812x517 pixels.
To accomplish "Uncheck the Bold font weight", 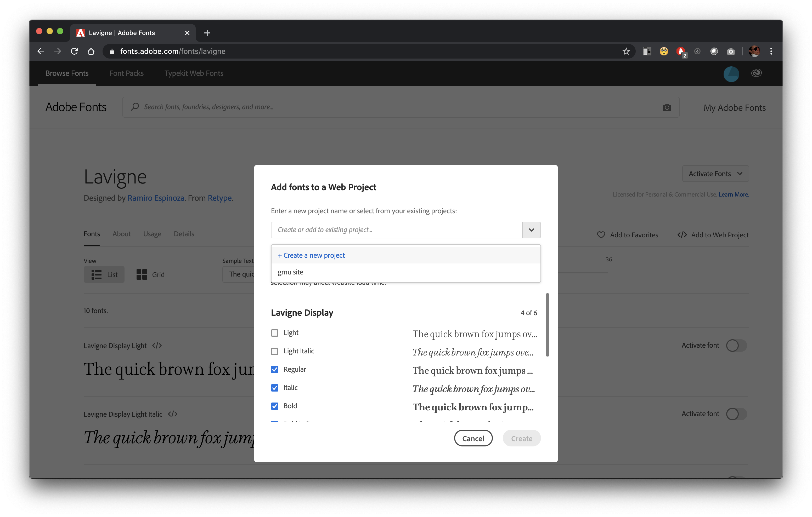I will coord(274,406).
